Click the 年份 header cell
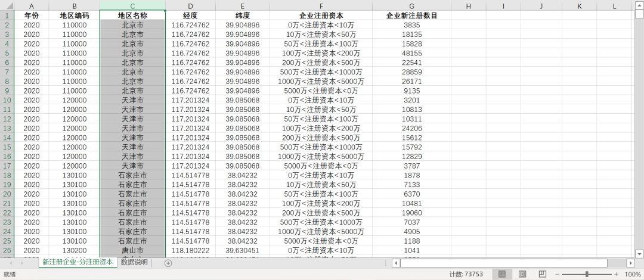 (x=32, y=15)
